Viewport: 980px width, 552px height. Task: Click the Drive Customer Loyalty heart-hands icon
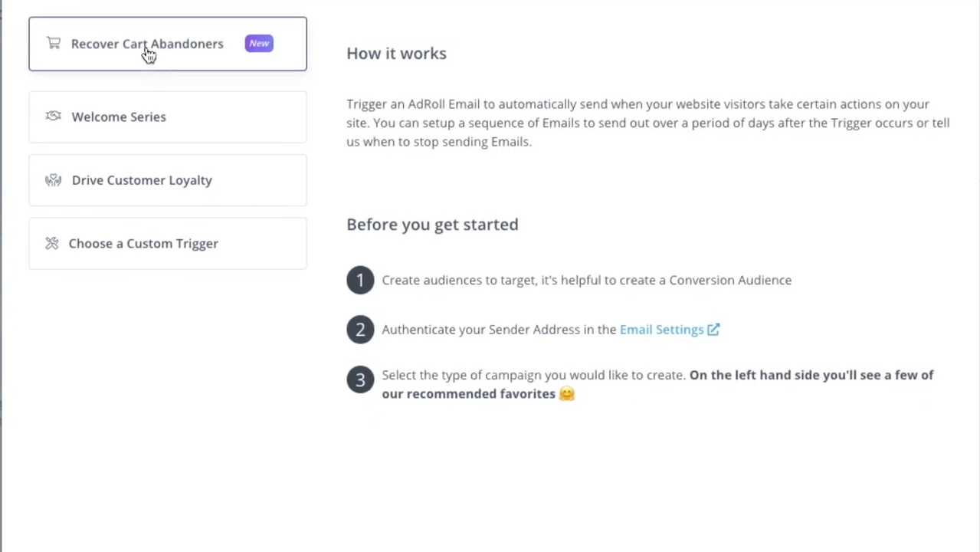(53, 180)
